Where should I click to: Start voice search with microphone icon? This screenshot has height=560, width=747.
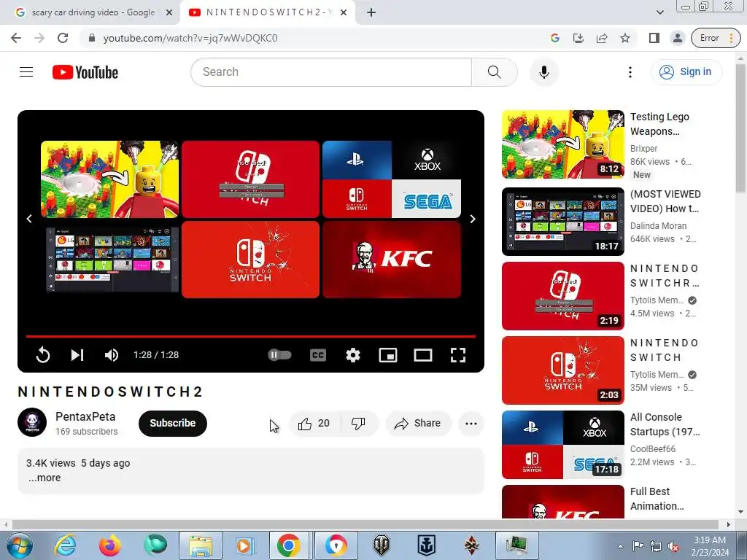click(x=543, y=72)
